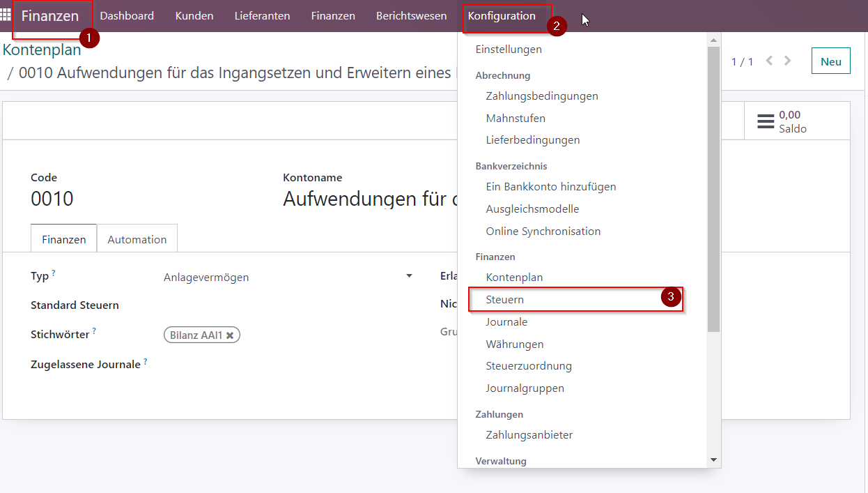Select Steuerzuordnung entry
Image resolution: width=868 pixels, height=493 pixels.
click(x=529, y=366)
